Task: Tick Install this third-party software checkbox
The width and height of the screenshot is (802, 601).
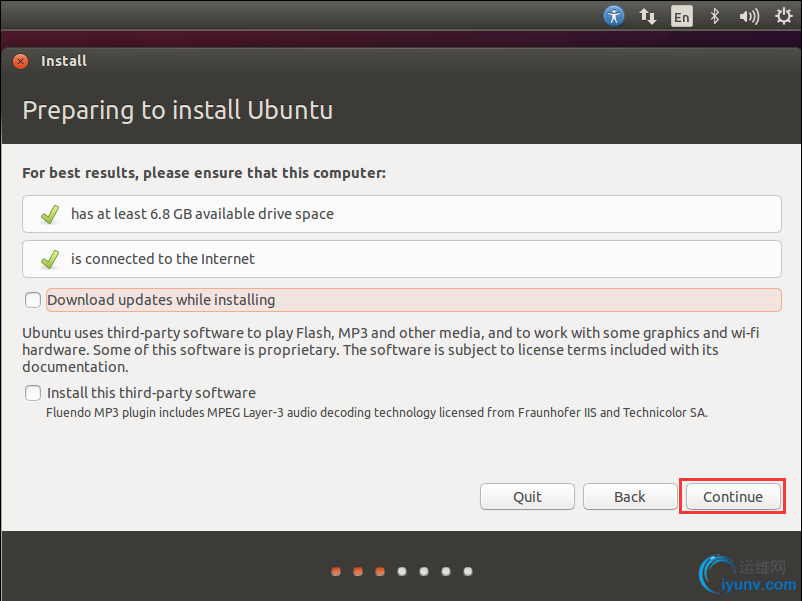Action: point(33,393)
